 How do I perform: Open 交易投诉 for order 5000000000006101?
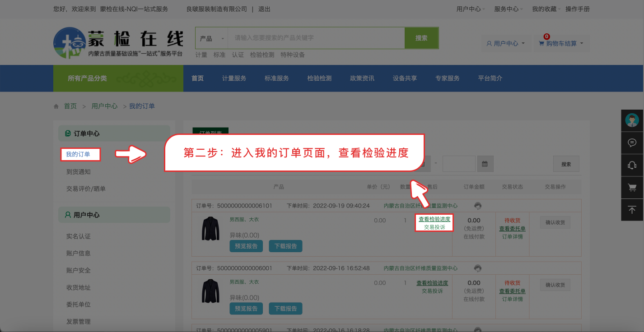point(434,227)
